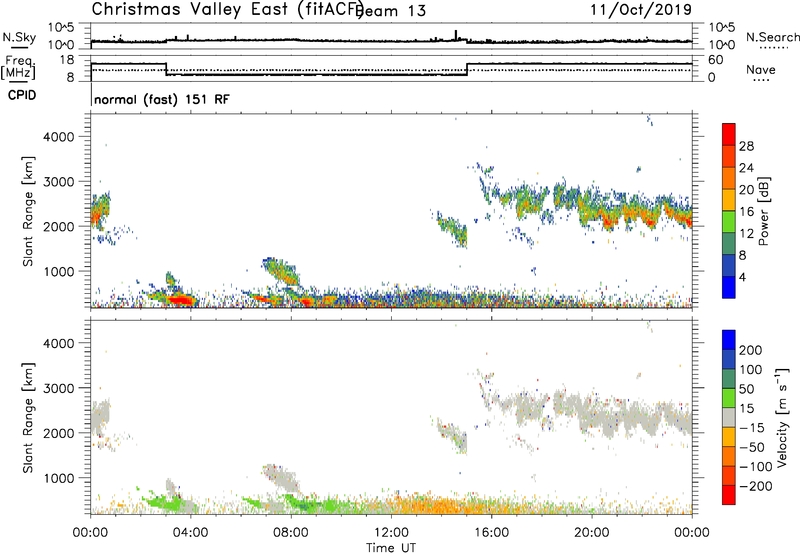Viewport: 800px width, 554px height.
Task: Click the gray segment of velocity color bar
Action: (729, 417)
